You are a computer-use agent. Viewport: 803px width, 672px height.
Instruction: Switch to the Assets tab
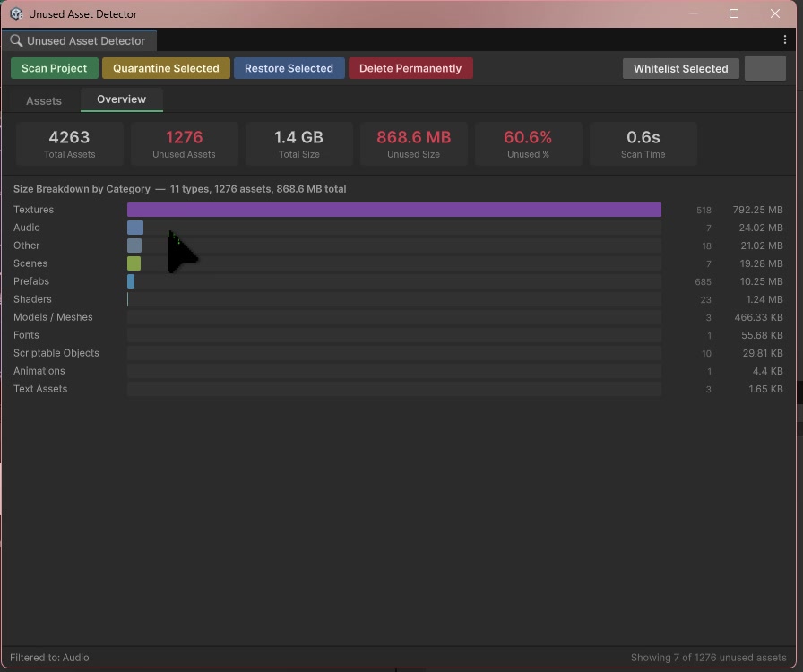coord(44,101)
